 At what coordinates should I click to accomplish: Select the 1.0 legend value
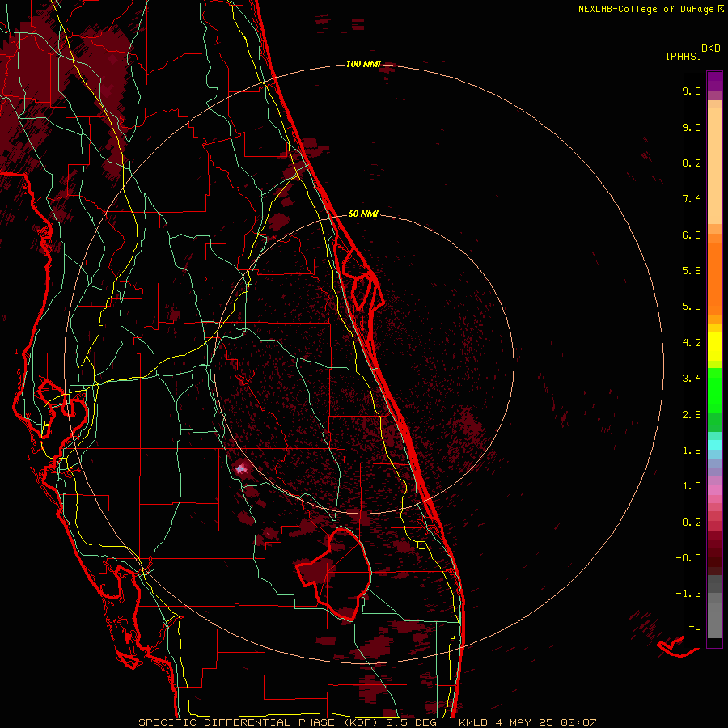point(692,486)
